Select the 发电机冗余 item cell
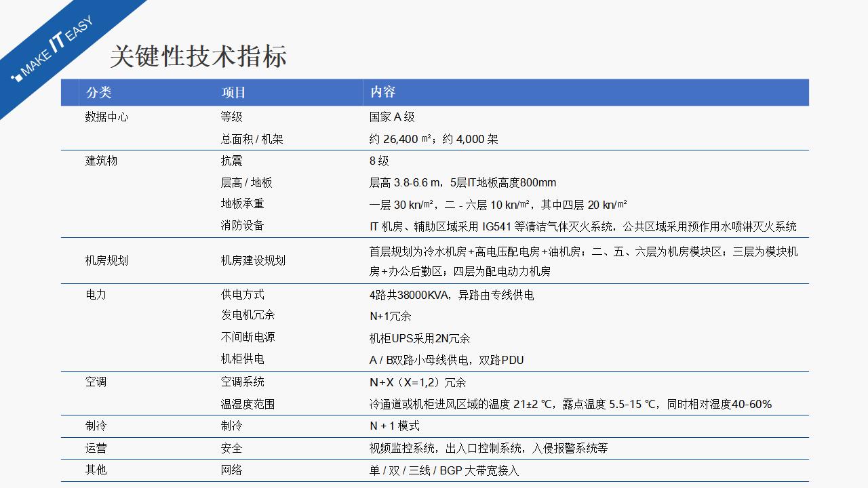868x488 pixels. 248,314
